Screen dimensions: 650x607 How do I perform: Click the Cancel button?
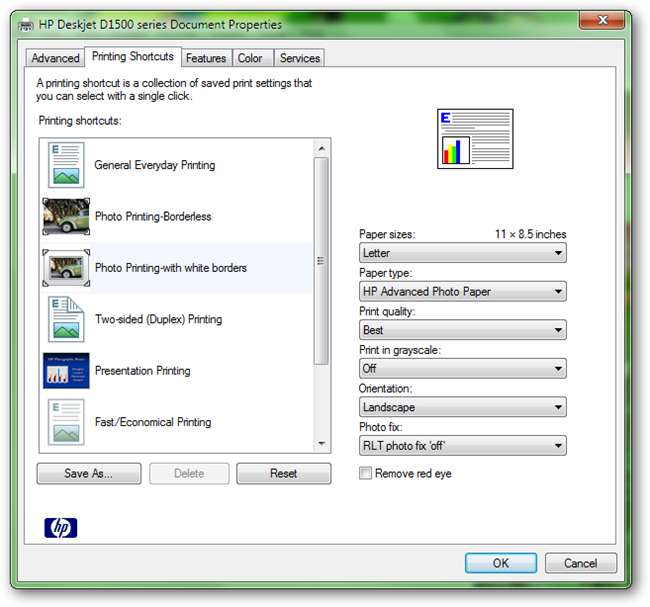click(580, 563)
